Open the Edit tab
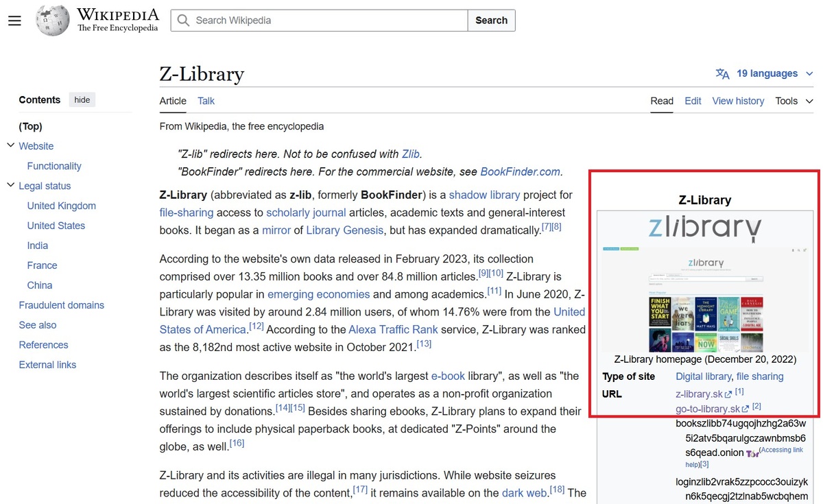This screenshot has width=823, height=504. (x=693, y=101)
